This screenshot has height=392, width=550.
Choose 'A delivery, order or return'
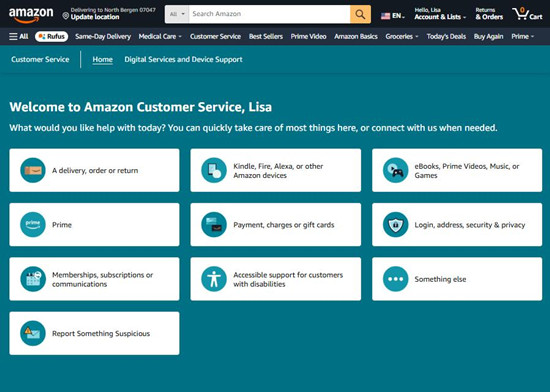click(95, 170)
